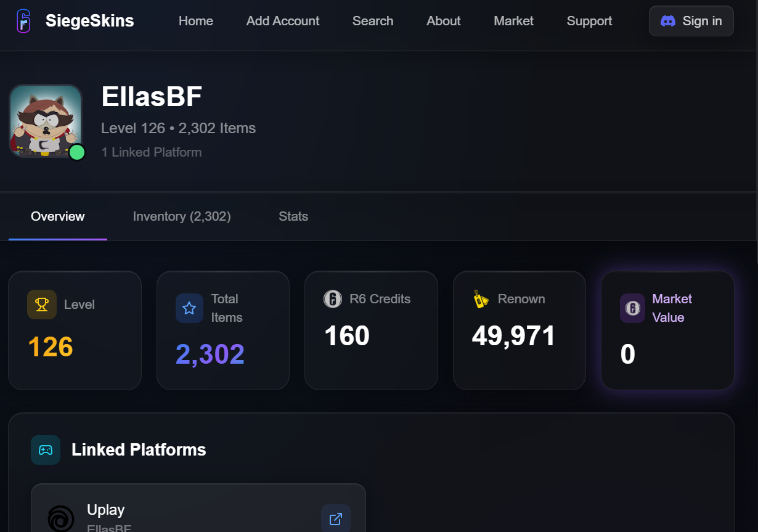Click the Uplay swirl logo
The image size is (758, 532).
point(61,518)
